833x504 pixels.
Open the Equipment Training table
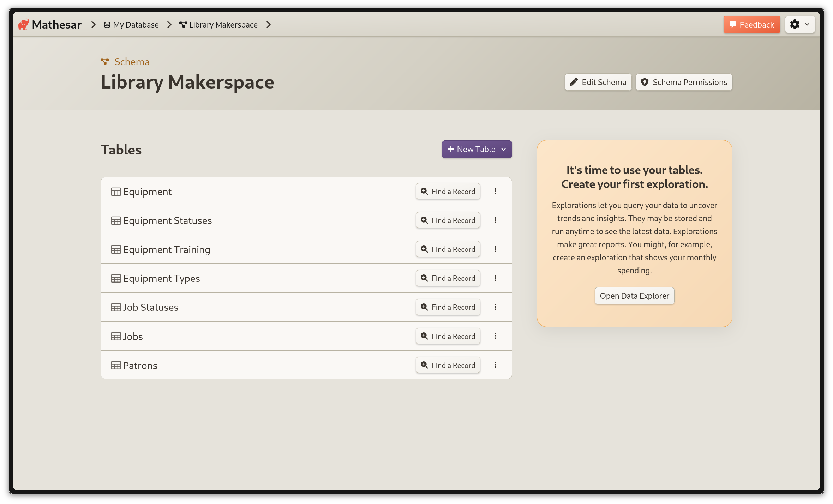coord(167,249)
